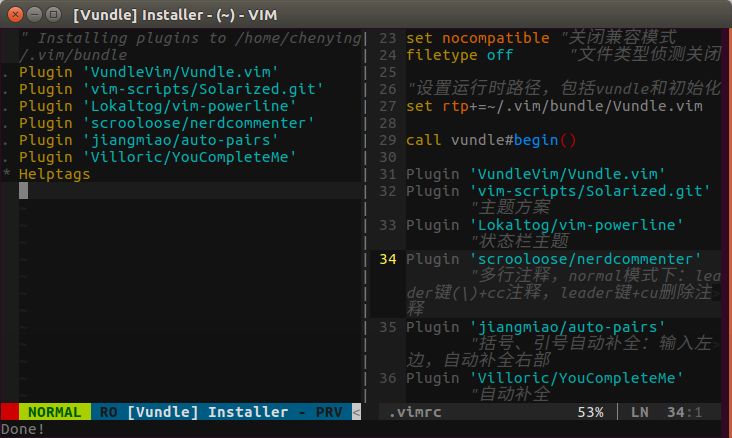Click the Helptags line in installer pane
732x438 pixels.
(x=55, y=174)
